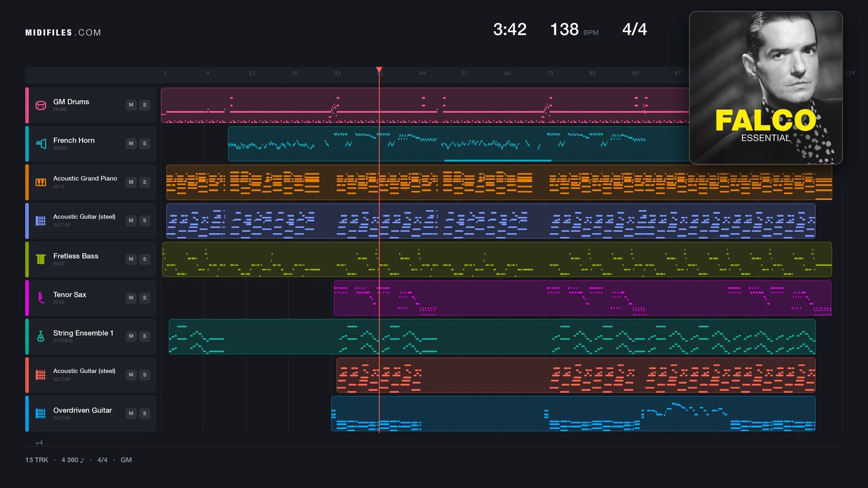Select the Overdriven Guitar track name

(x=83, y=411)
